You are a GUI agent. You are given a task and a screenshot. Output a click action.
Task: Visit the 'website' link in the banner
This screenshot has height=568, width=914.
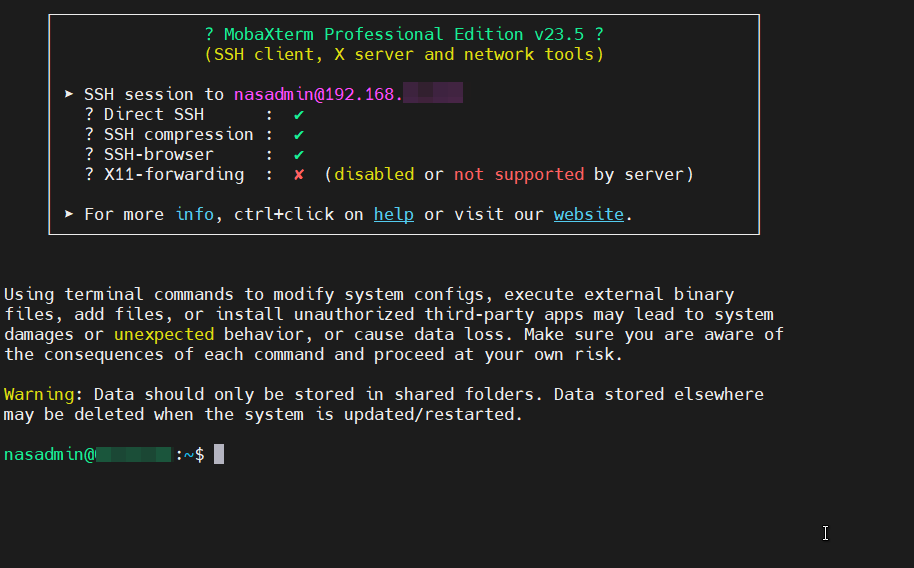click(588, 215)
